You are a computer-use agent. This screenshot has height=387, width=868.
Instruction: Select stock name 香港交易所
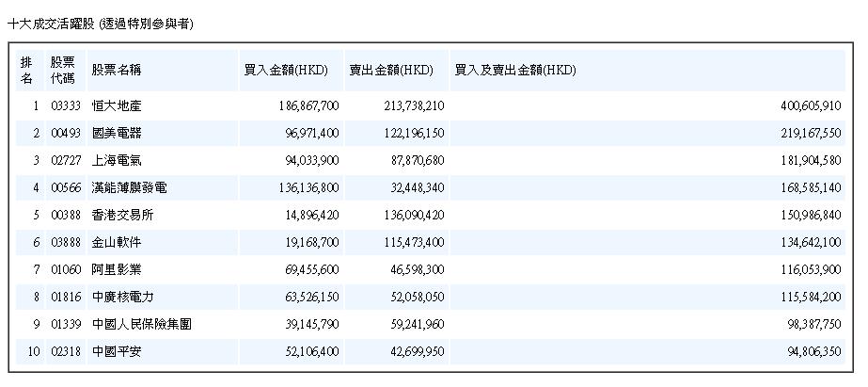(x=122, y=215)
